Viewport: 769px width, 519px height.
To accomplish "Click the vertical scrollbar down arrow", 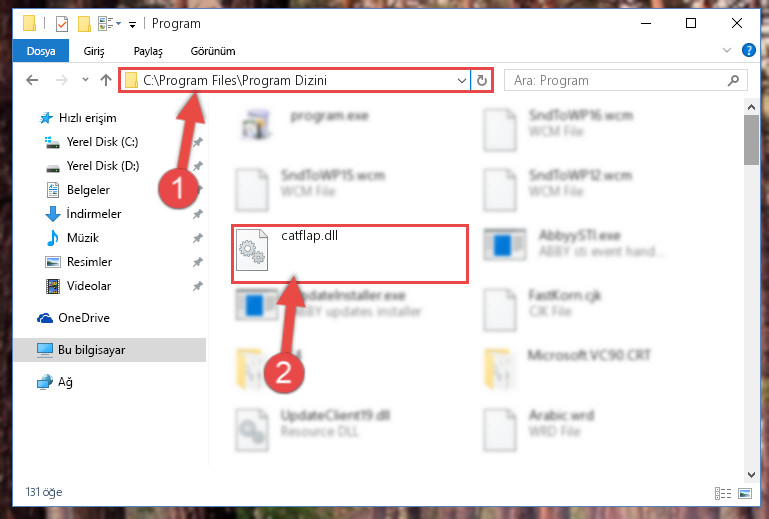I will point(751,474).
